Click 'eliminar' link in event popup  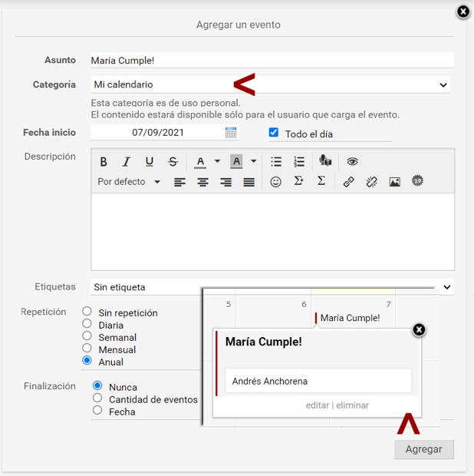352,405
